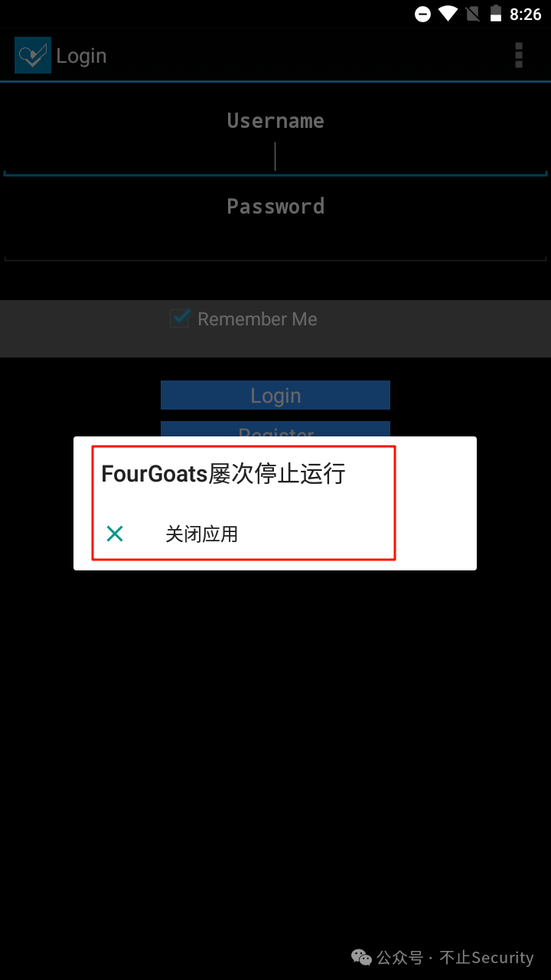Click the Remember Me label text
The width and height of the screenshot is (551, 980).
point(257,319)
